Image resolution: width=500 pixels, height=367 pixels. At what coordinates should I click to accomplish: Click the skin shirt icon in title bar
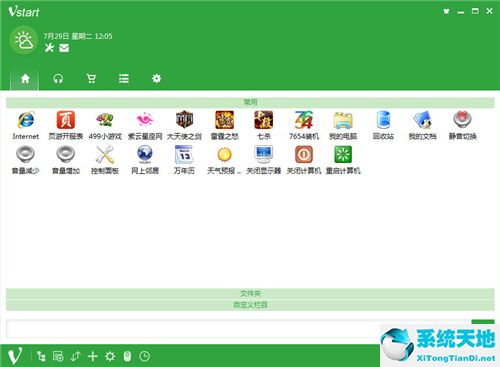tap(446, 11)
